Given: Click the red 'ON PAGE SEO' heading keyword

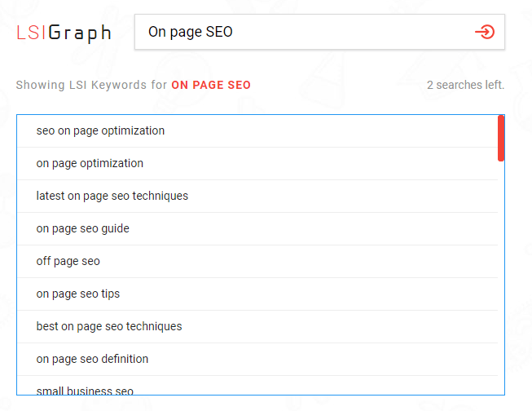Looking at the screenshot, I should coord(211,85).
